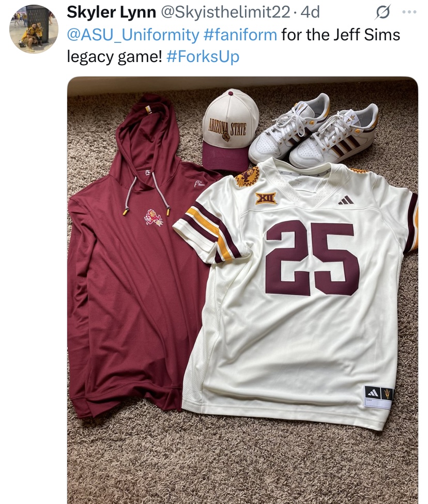Click the Big 12 XII patch on the jersey
This screenshot has height=504, width=428.
[x=266, y=198]
